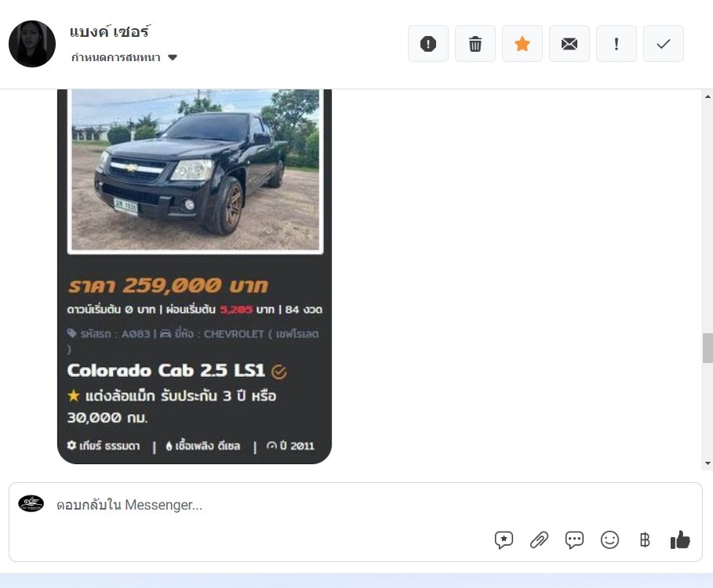Screen dimensions: 713x588
Task: Open the แบงค์ เซอร์ contact name
Action: pos(110,31)
